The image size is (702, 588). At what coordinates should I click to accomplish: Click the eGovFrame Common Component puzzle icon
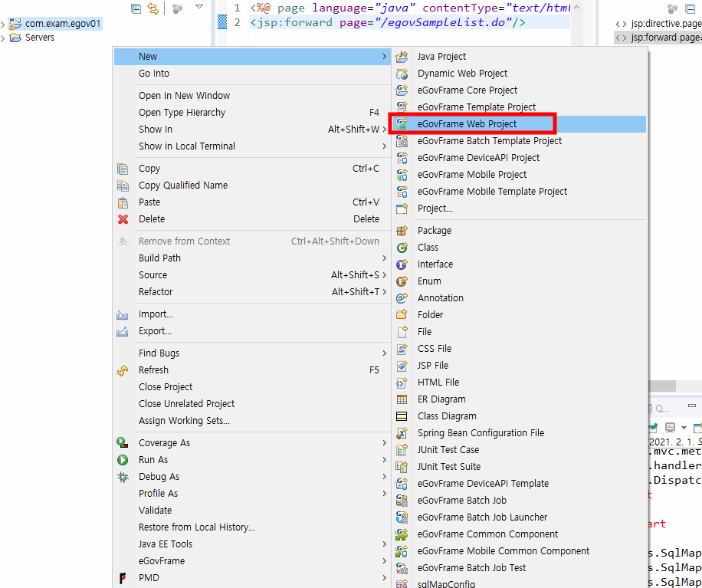[402, 534]
